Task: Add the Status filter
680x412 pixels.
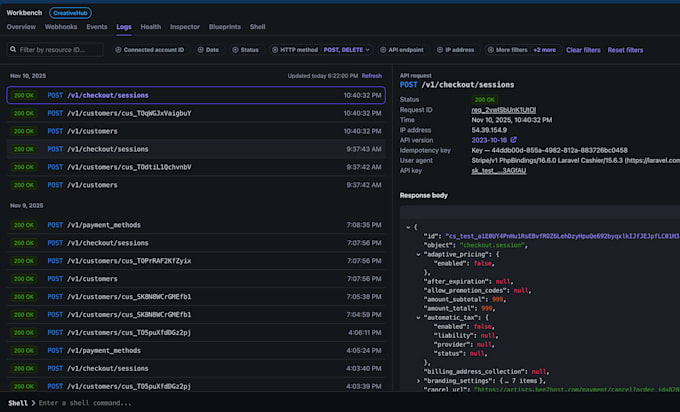Action: click(245, 50)
